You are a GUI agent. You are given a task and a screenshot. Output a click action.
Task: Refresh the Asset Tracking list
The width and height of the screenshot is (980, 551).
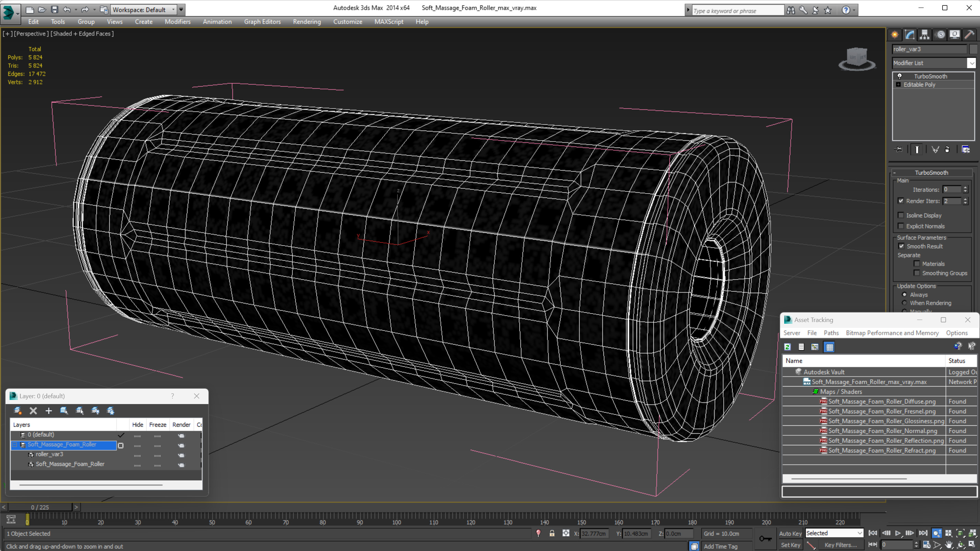(788, 347)
